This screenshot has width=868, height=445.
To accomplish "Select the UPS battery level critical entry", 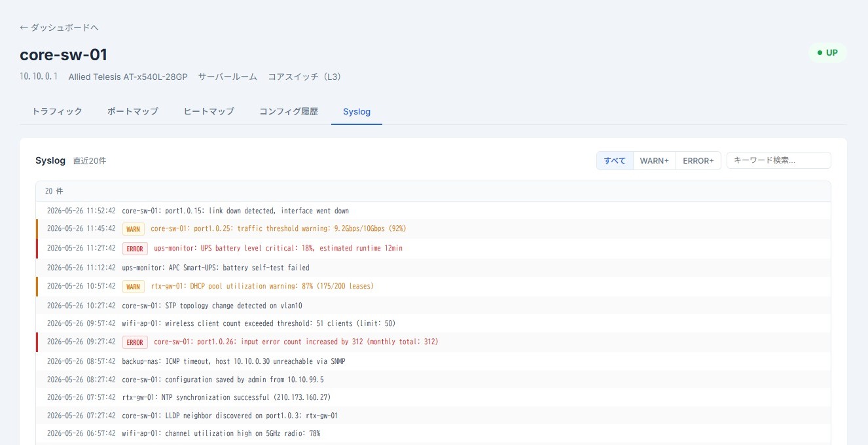I will click(433, 249).
